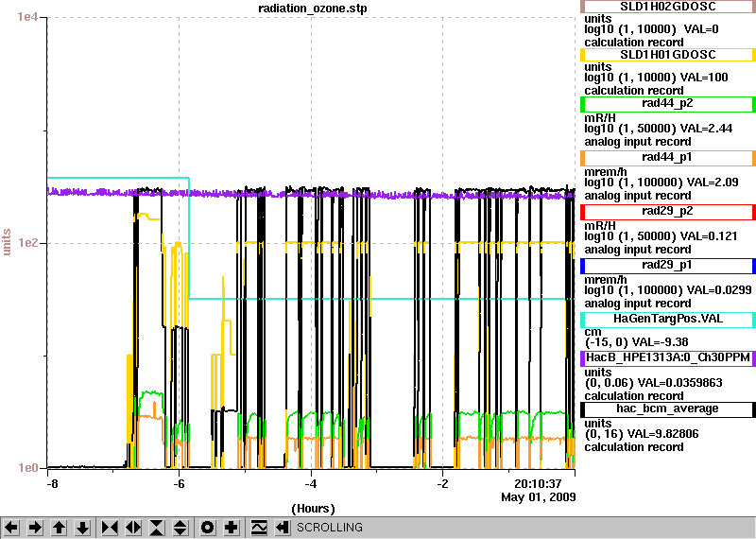This screenshot has width=756, height=539.
Task: Click the 1e4 y-axis label
Action: pyautogui.click(x=26, y=17)
